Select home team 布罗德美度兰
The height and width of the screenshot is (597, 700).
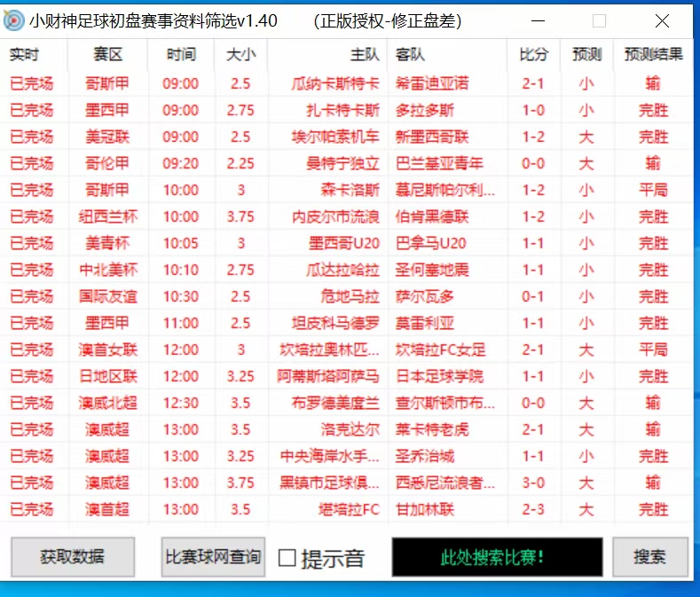tap(335, 403)
